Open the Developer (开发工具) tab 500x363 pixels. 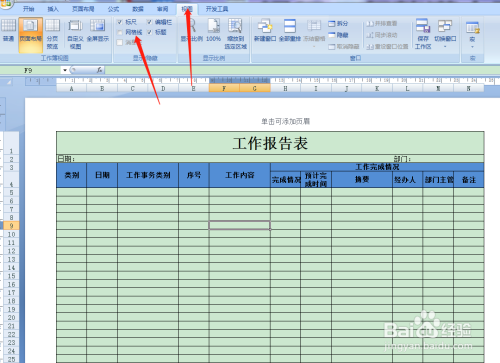217,9
